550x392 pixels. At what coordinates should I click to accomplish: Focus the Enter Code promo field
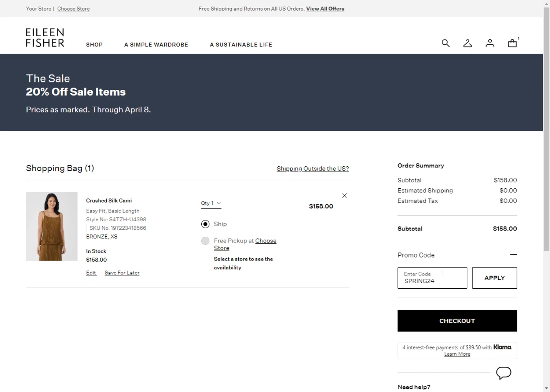click(432, 278)
